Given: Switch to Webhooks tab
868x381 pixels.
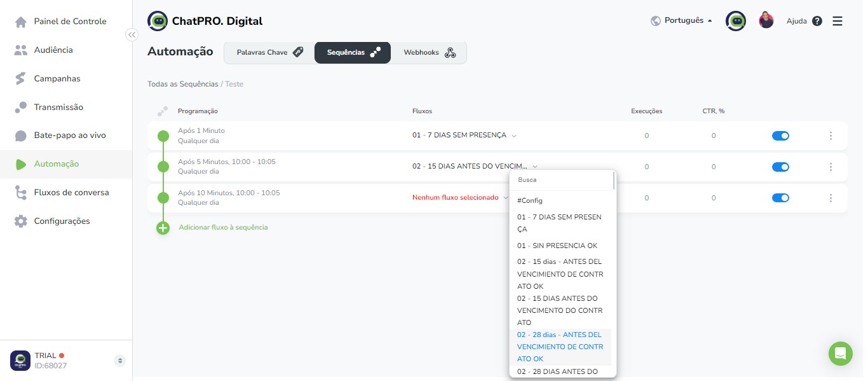Looking at the screenshot, I should 429,53.
